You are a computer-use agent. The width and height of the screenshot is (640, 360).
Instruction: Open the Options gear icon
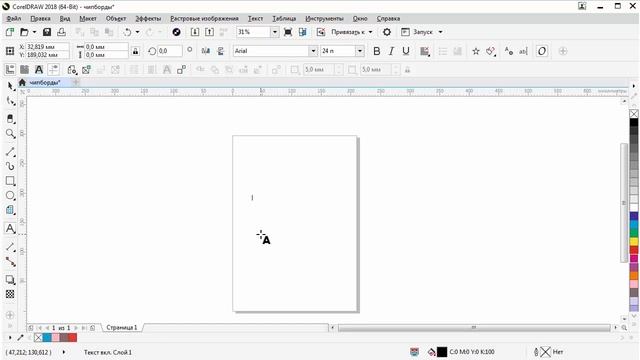(387, 32)
